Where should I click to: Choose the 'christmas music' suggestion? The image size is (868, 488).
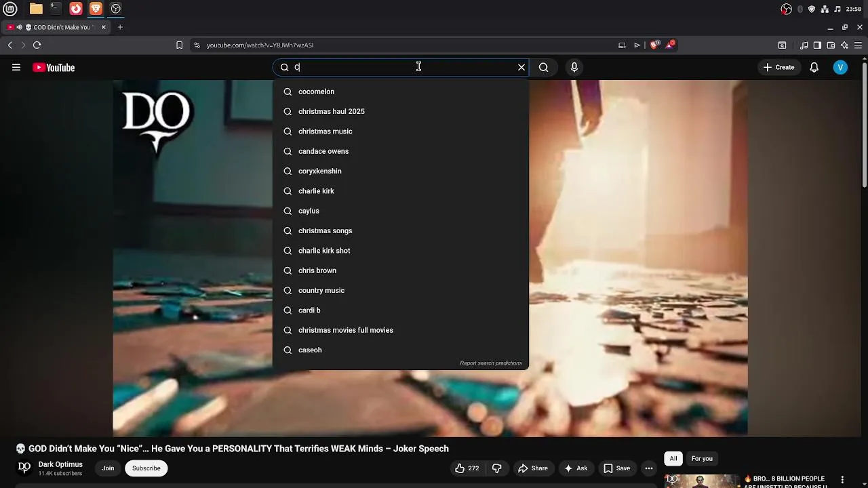click(400, 131)
